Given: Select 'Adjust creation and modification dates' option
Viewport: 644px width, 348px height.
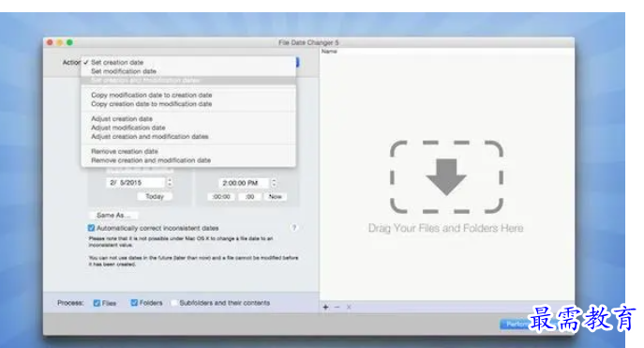Looking at the screenshot, I should [x=188, y=136].
